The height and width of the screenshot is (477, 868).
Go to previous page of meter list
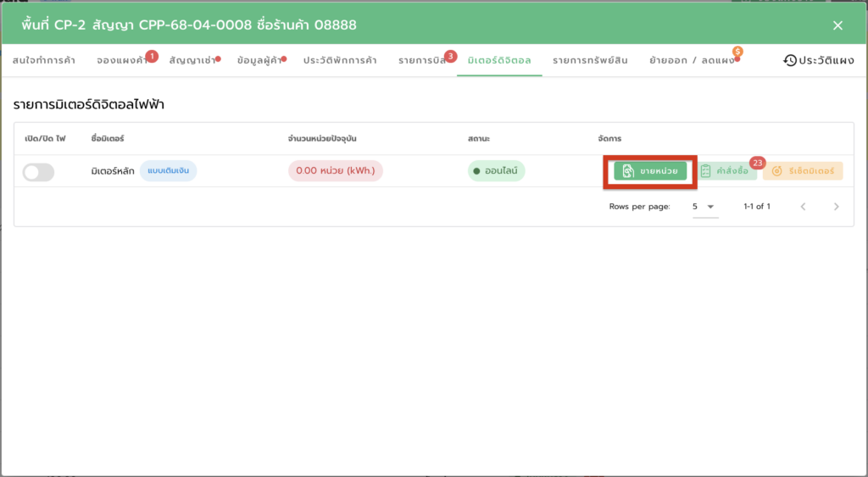[x=803, y=207]
